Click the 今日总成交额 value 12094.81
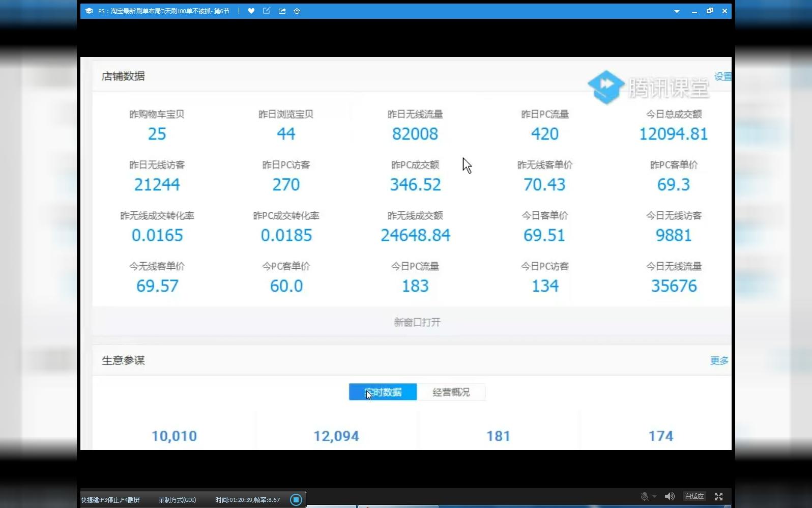The width and height of the screenshot is (812, 508). coord(674,134)
